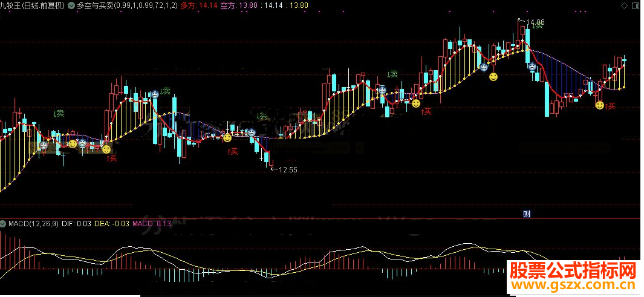644x297 pixels.
Task: Click the 九牧王(日线.前复权) chart title
Action: (33, 6)
